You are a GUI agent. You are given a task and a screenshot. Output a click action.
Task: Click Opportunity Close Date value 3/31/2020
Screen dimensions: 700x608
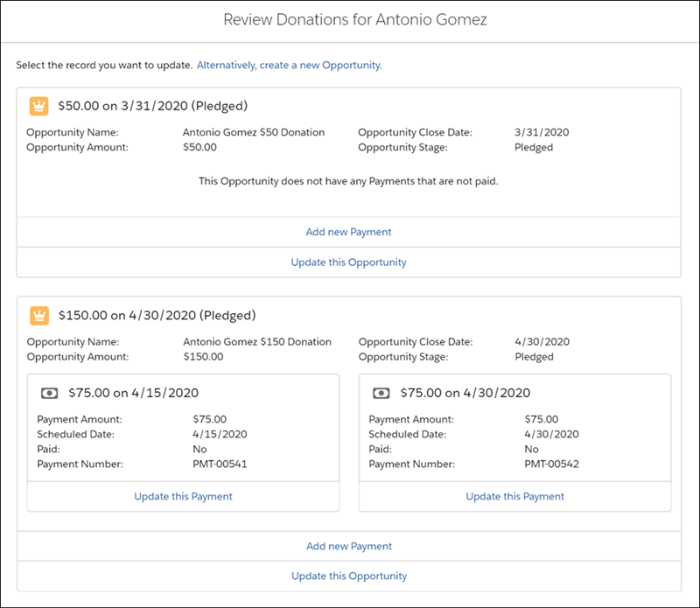(x=542, y=132)
